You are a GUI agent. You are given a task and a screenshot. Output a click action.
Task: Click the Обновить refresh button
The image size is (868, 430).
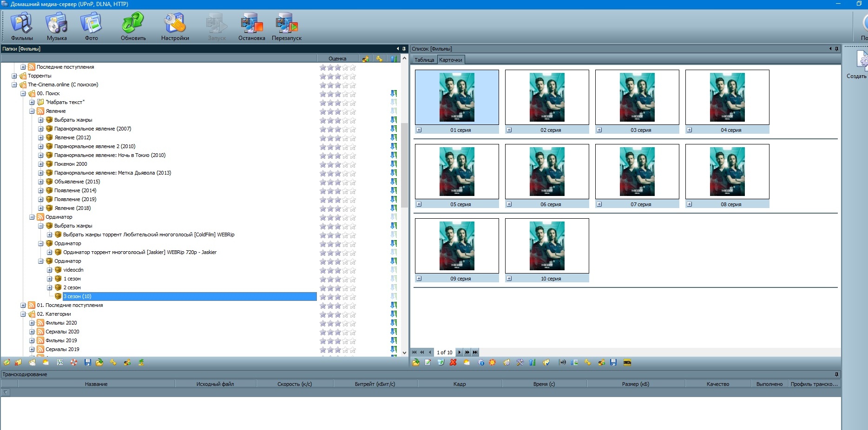click(x=133, y=27)
